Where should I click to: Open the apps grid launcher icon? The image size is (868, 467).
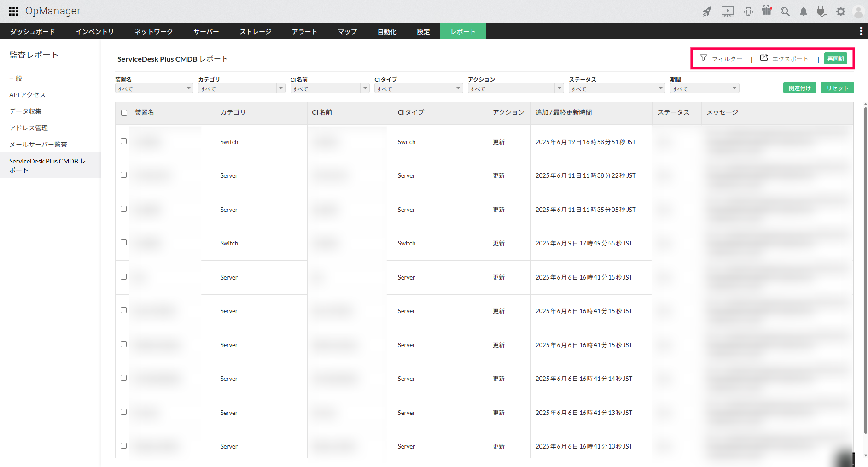click(x=14, y=11)
